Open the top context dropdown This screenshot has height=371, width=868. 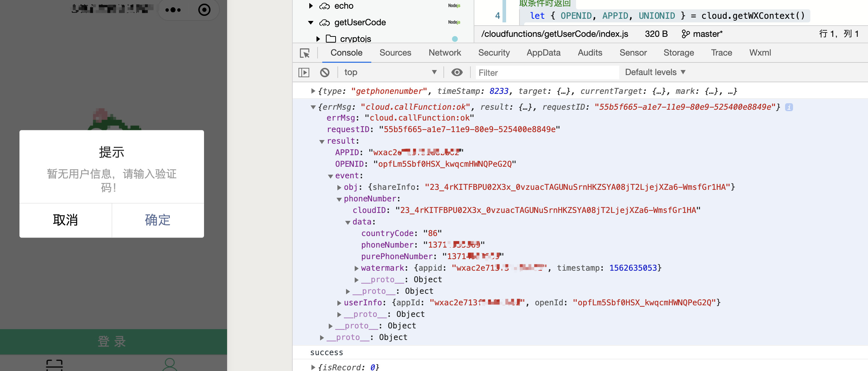[x=390, y=73]
